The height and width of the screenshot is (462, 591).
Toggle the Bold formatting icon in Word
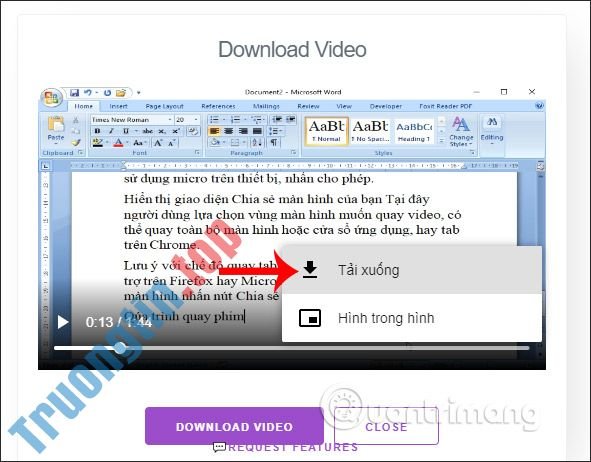point(98,131)
